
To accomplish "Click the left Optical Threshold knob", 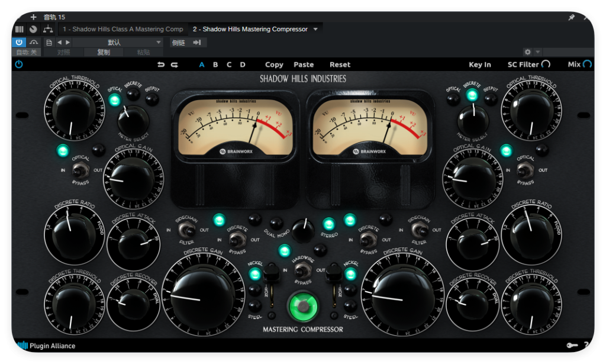I will [x=74, y=111].
